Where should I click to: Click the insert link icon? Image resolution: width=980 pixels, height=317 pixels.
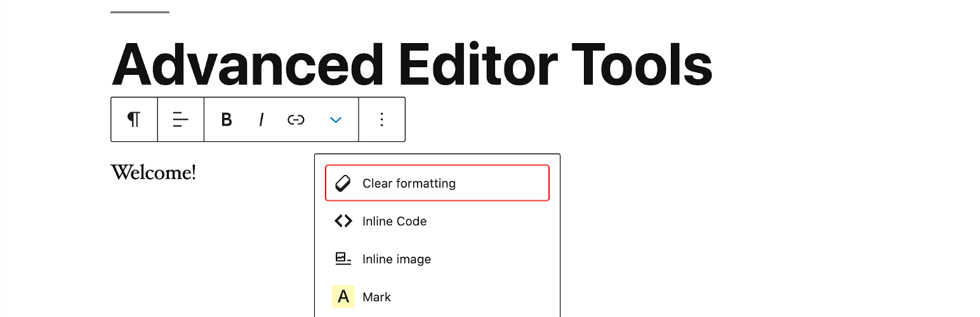click(x=296, y=119)
